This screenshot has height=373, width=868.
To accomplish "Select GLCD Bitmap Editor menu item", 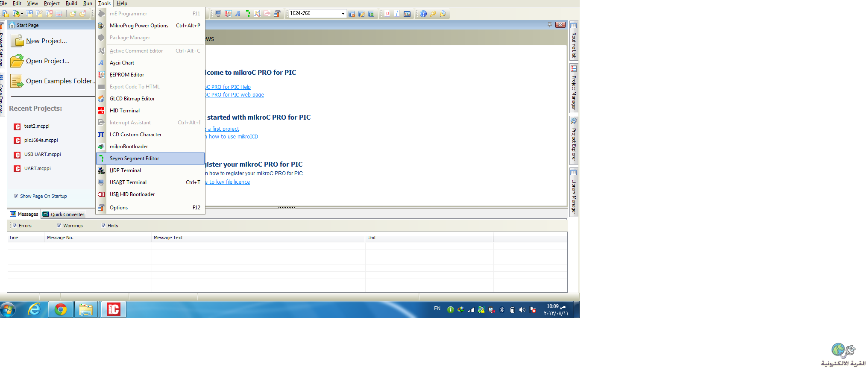I will [150, 99].
